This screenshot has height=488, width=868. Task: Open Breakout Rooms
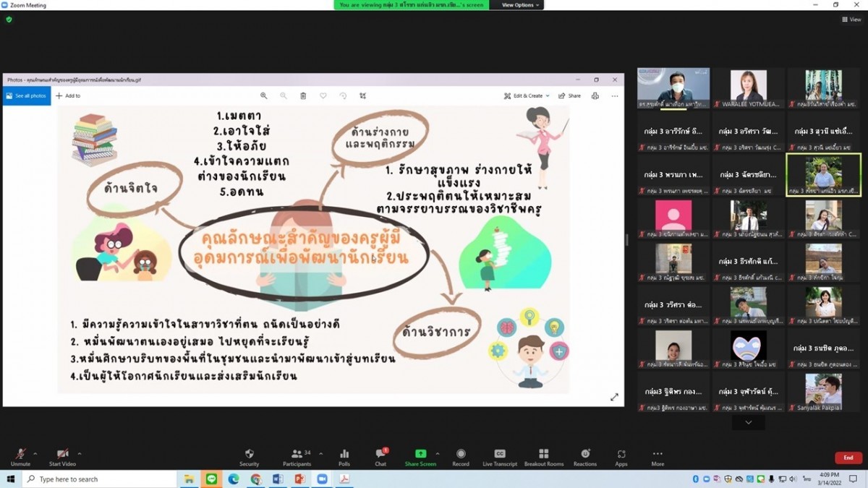click(544, 456)
